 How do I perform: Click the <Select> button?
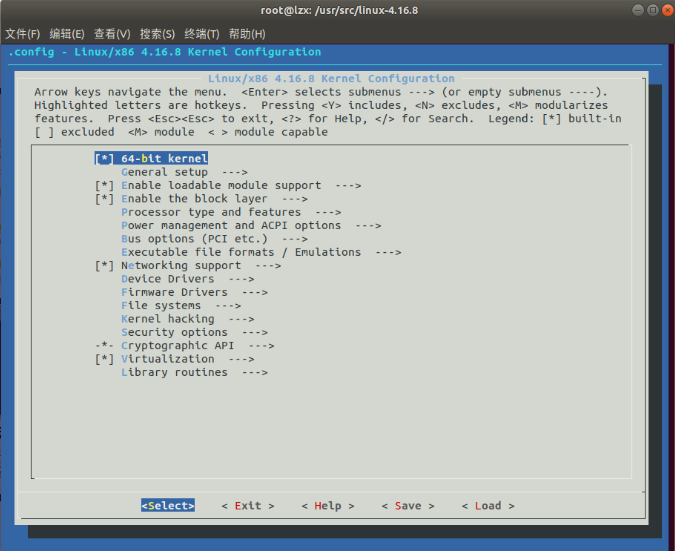pos(168,505)
